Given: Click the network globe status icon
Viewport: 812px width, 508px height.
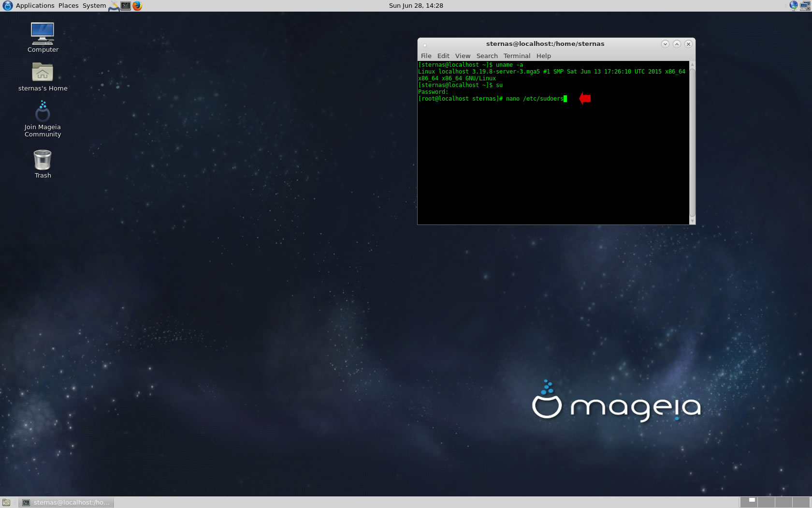Looking at the screenshot, I should point(793,6).
